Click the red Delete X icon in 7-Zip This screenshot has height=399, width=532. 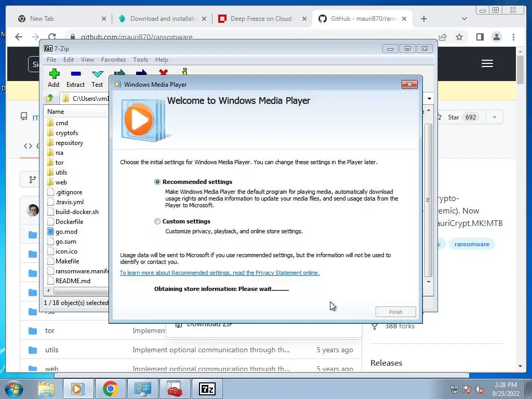[163, 72]
